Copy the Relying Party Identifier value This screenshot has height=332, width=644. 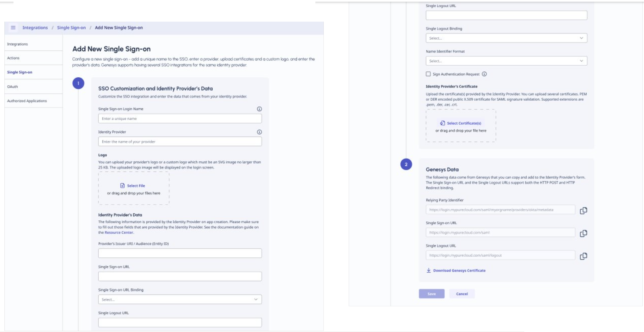point(583,210)
